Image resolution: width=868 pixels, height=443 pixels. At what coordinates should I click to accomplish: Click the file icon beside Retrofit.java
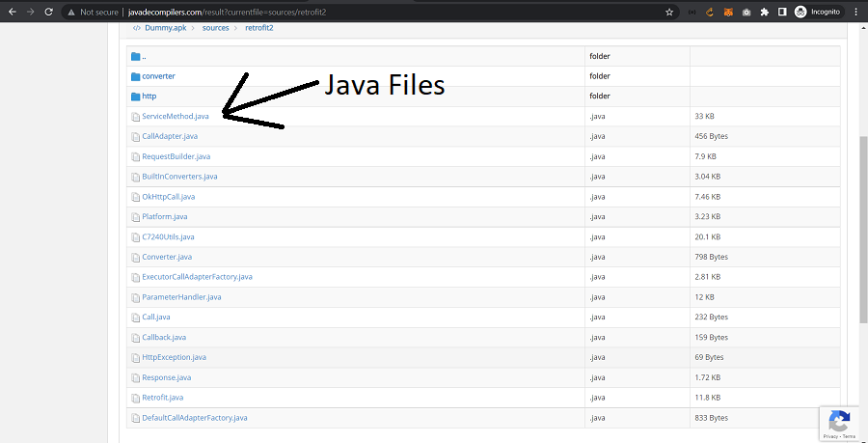(135, 399)
